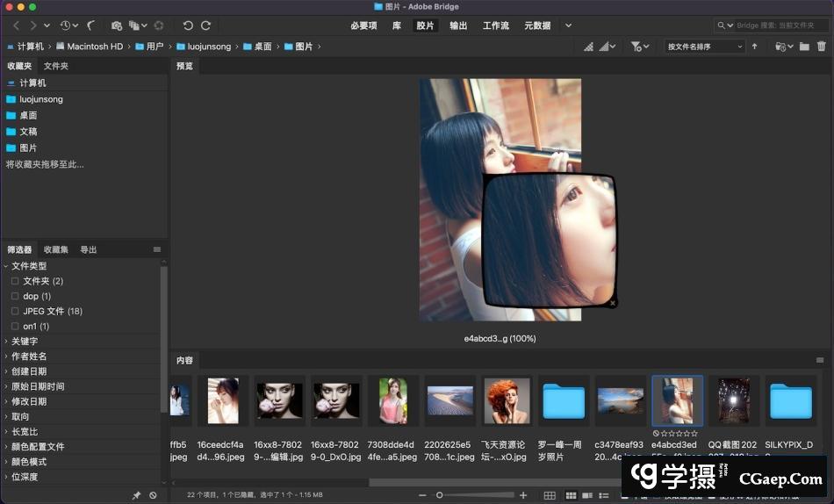Enable the 文件夹 filter checkbox
This screenshot has height=504, width=834.
click(x=15, y=281)
